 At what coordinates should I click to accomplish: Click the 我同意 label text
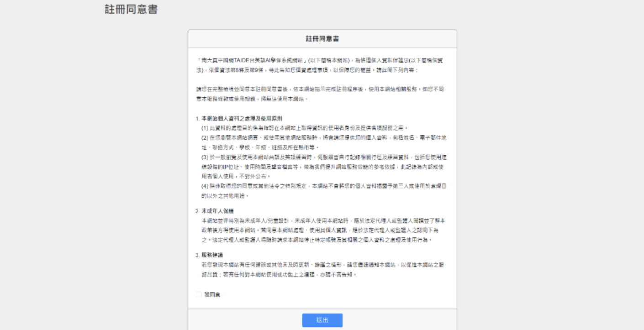pyautogui.click(x=212, y=295)
